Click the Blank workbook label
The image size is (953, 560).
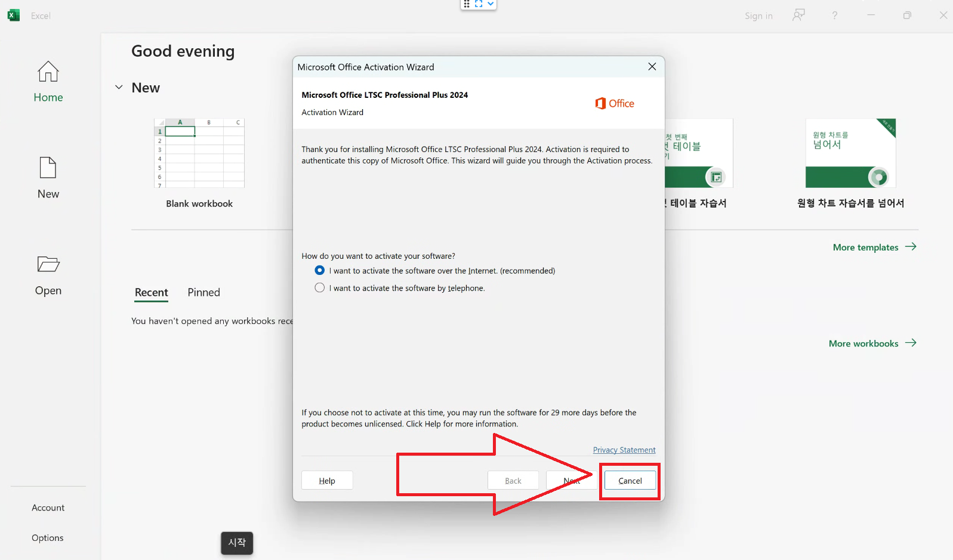click(x=199, y=203)
